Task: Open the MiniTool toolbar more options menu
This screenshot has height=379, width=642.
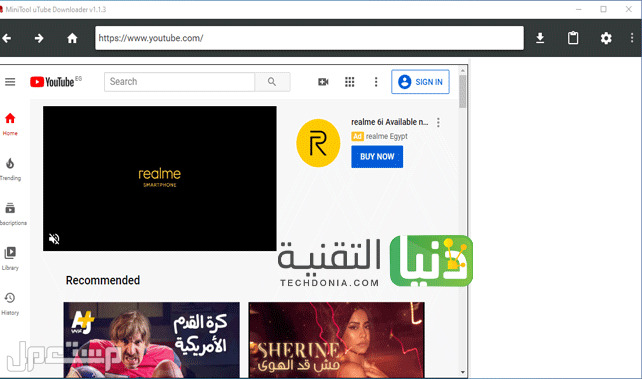Action: [632, 38]
